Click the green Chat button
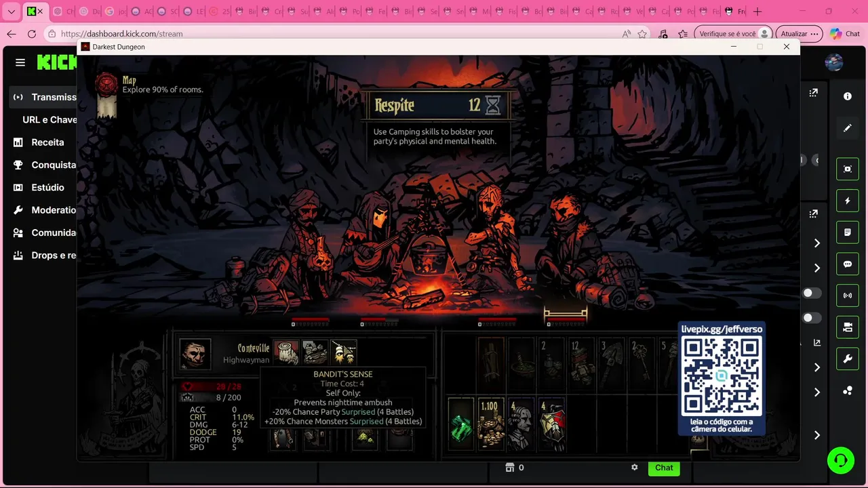 664,468
